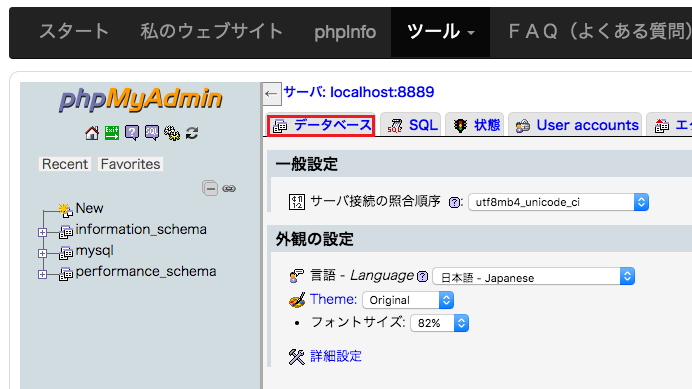Click the Theme paint palette icon

[x=297, y=300]
